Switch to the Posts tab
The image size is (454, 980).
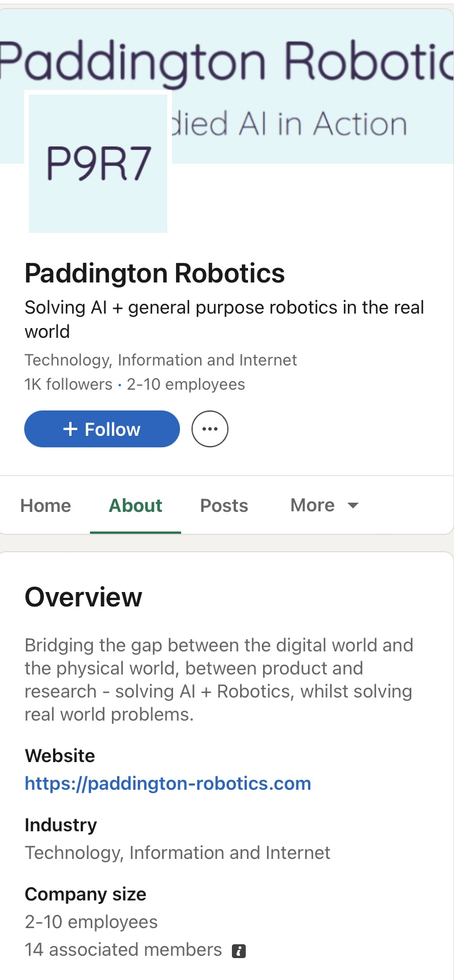tap(224, 506)
